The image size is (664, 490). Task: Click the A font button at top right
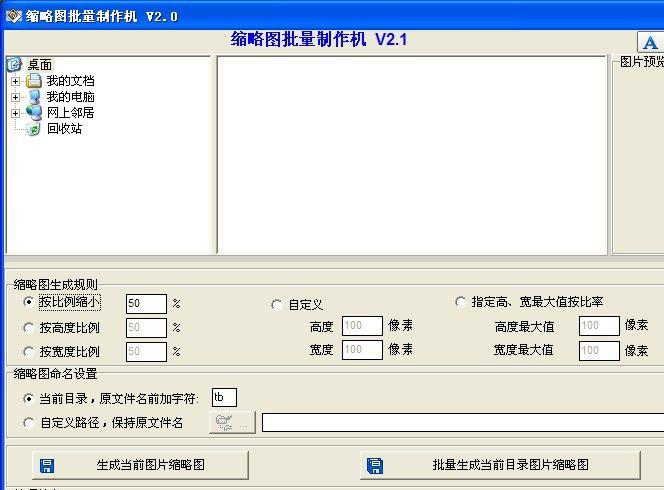(x=650, y=42)
